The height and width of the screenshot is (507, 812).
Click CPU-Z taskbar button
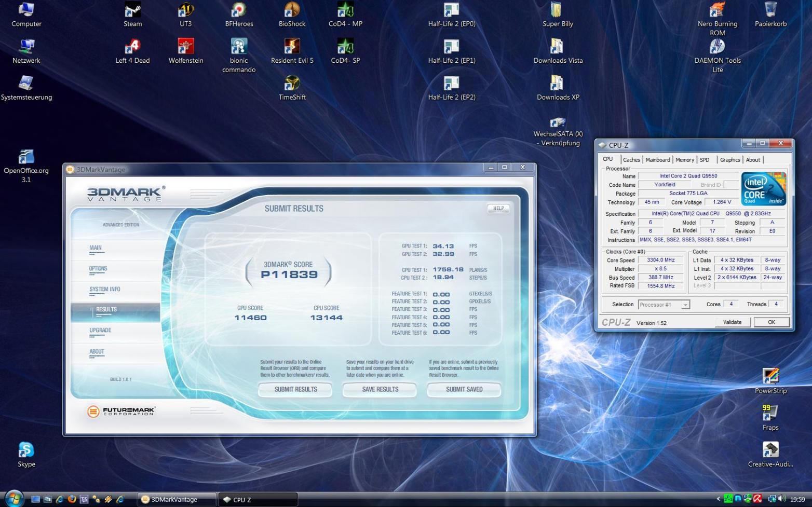[258, 499]
